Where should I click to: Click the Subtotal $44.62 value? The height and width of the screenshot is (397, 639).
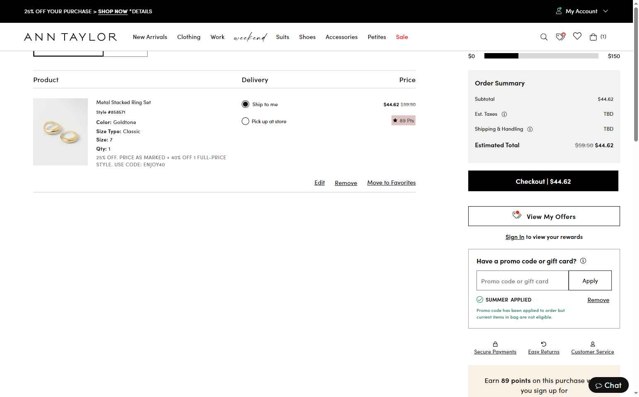coord(606,99)
